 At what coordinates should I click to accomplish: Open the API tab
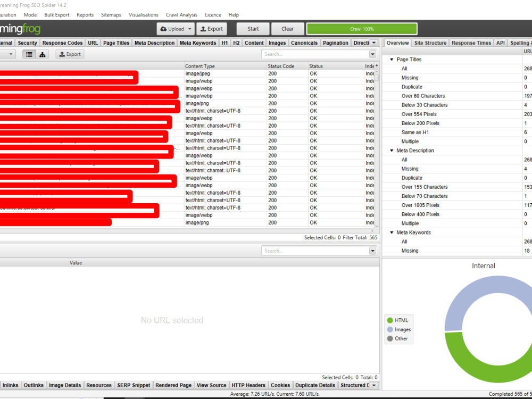click(501, 43)
